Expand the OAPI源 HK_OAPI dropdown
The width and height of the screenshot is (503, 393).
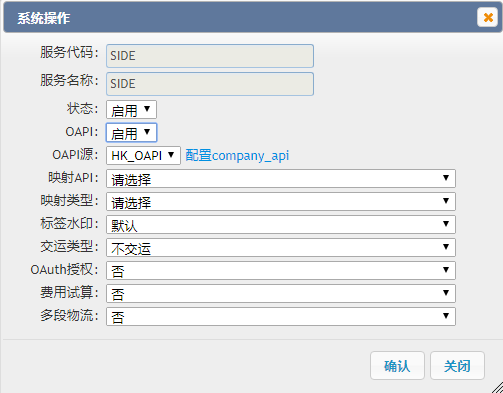143,155
